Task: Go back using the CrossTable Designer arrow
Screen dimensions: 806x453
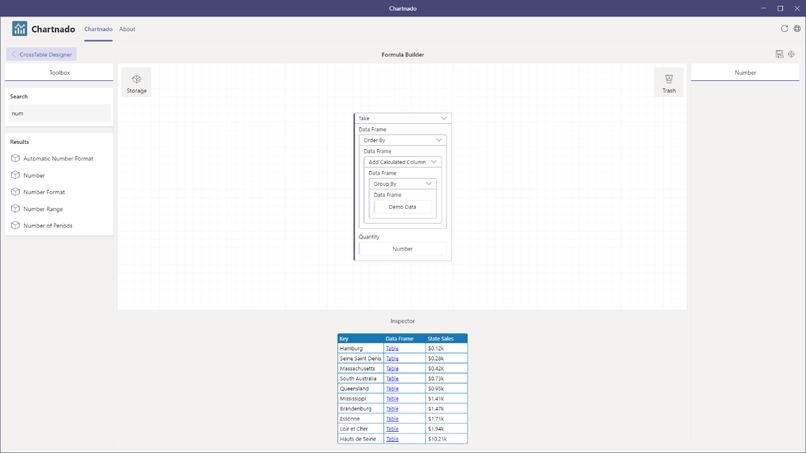Action: pyautogui.click(x=13, y=55)
